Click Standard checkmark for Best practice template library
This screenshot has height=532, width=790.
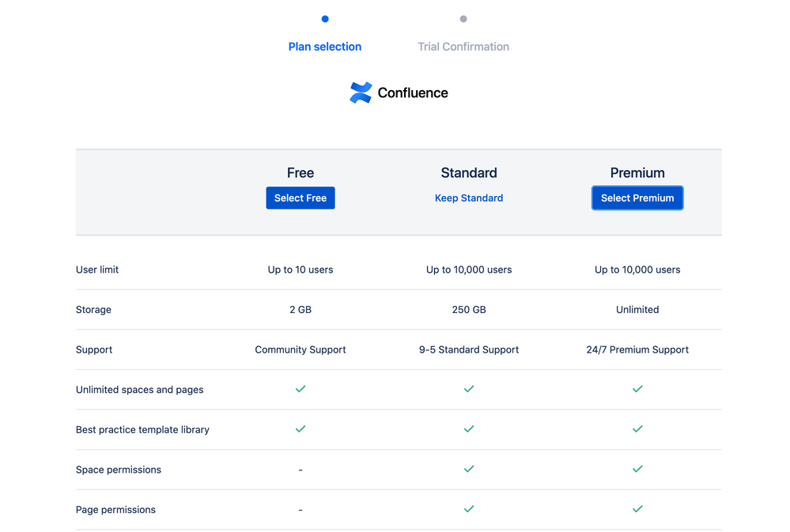point(469,428)
